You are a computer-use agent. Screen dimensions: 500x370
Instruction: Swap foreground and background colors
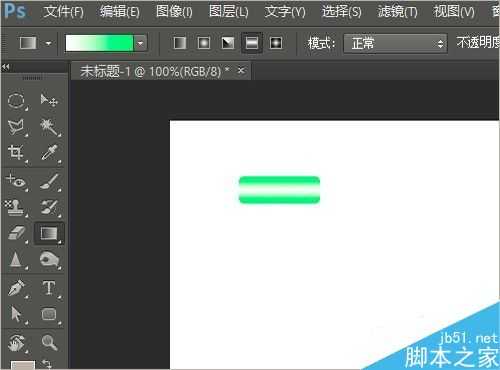tap(47, 363)
